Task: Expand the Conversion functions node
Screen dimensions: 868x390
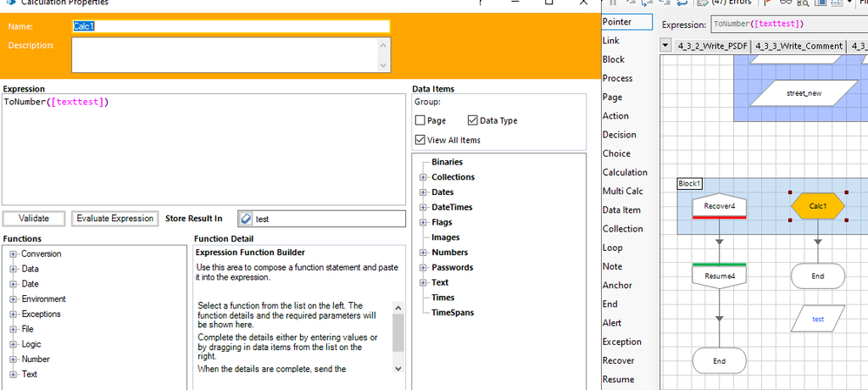Action: click(x=14, y=254)
